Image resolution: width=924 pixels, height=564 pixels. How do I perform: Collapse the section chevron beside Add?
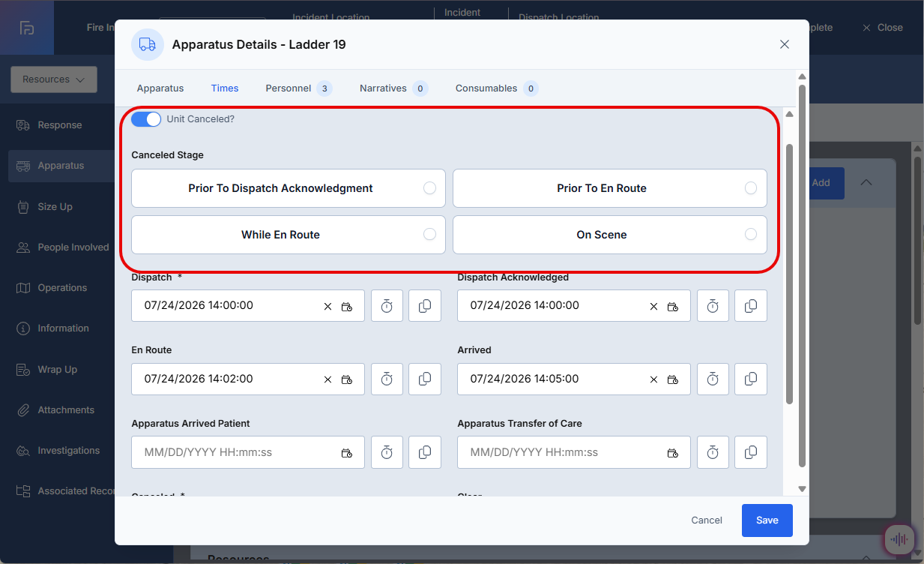coord(866,182)
